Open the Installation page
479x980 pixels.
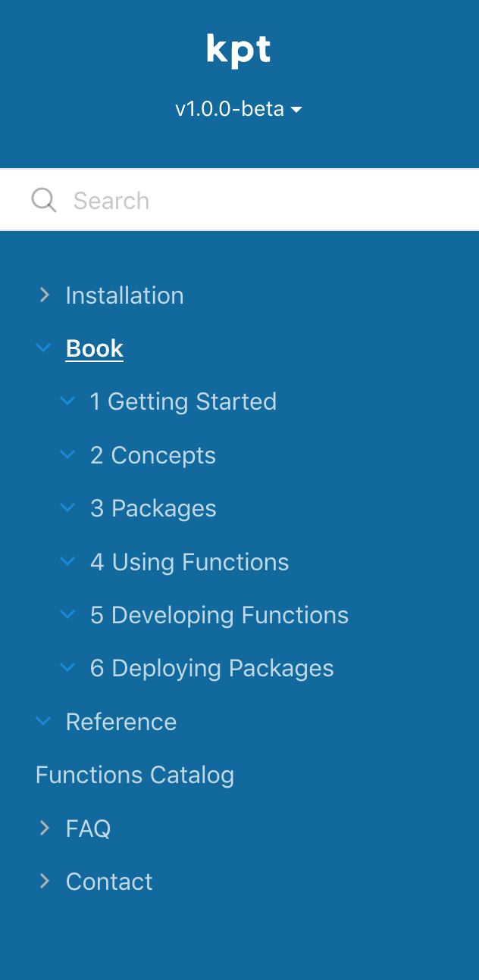124,295
